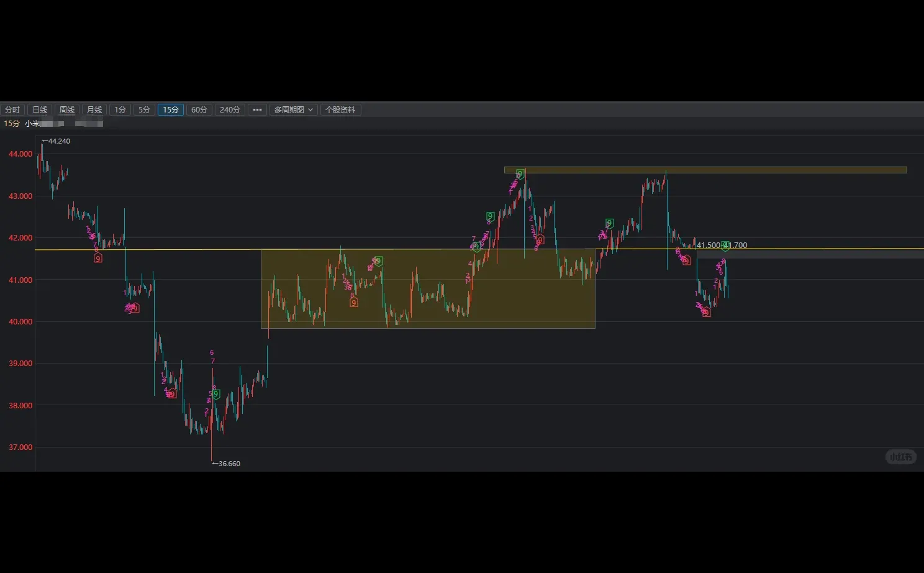Click the 40.000 price axis label
Image resolution: width=924 pixels, height=573 pixels.
click(20, 322)
